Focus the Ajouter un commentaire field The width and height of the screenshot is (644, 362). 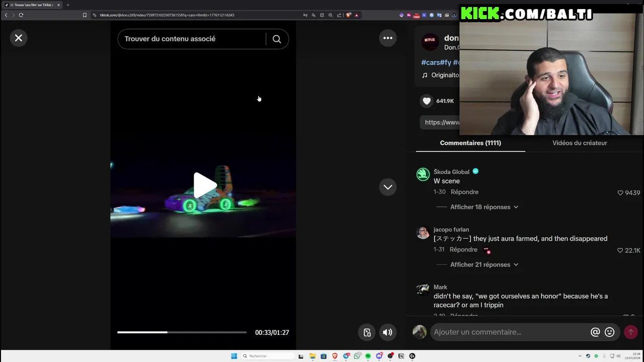(508, 332)
